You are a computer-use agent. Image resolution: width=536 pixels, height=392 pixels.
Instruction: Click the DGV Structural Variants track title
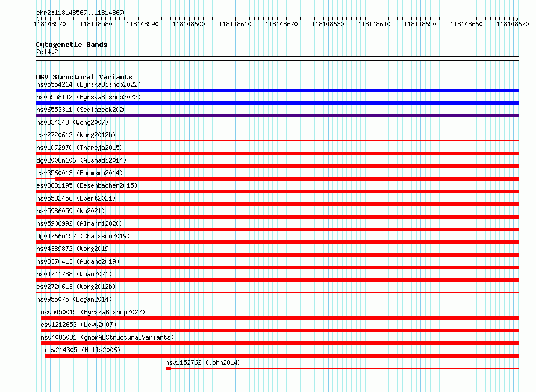pyautogui.click(x=84, y=77)
